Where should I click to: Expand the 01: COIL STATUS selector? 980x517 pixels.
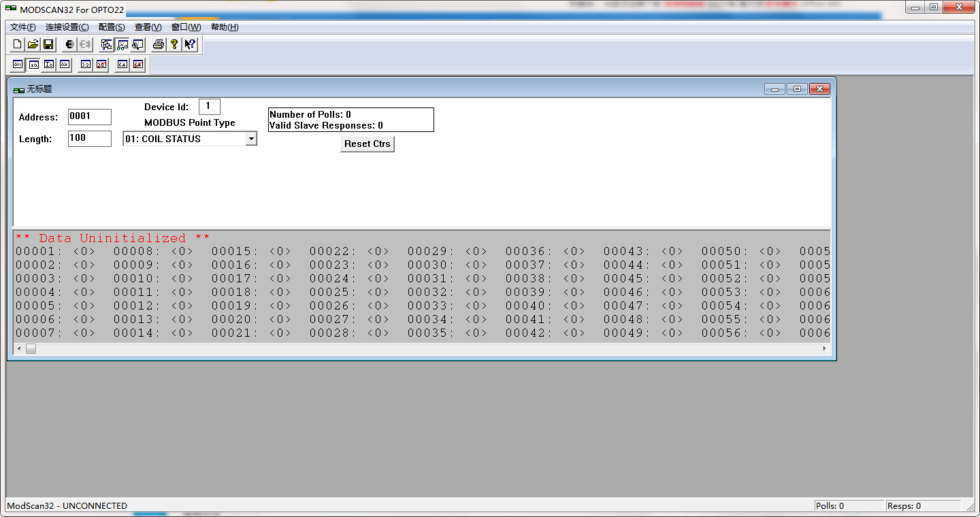click(x=252, y=138)
